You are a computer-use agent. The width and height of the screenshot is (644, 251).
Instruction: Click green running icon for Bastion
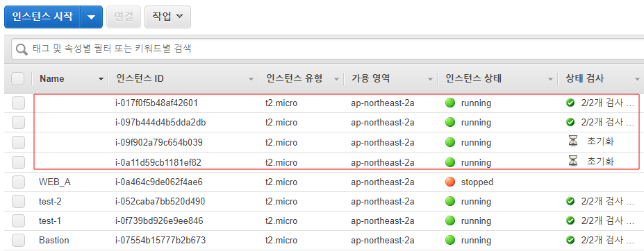450,240
